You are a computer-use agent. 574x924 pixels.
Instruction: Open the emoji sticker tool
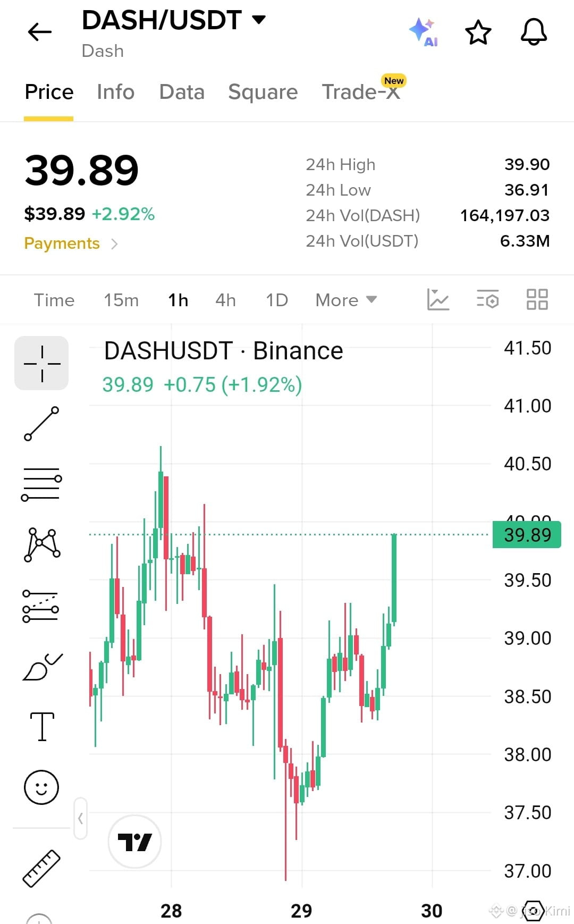(x=41, y=787)
